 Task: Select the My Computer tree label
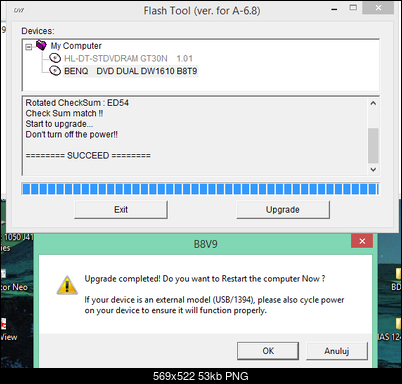(x=76, y=46)
